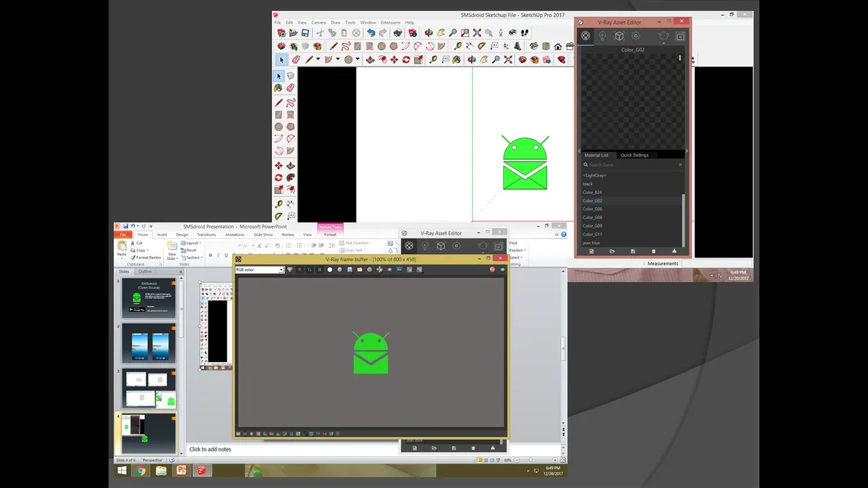Screen dimensions: 868x488
Task: Click the Redo arrow in SketchUp's toolbar
Action: [383, 33]
